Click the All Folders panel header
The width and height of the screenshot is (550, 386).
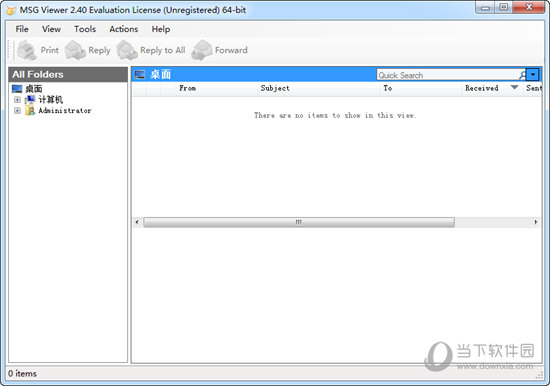coord(68,74)
